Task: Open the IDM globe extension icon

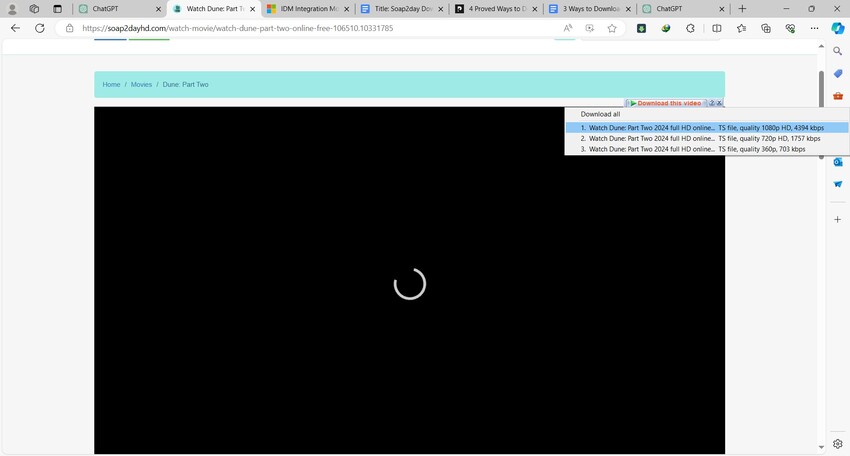Action: click(666, 28)
